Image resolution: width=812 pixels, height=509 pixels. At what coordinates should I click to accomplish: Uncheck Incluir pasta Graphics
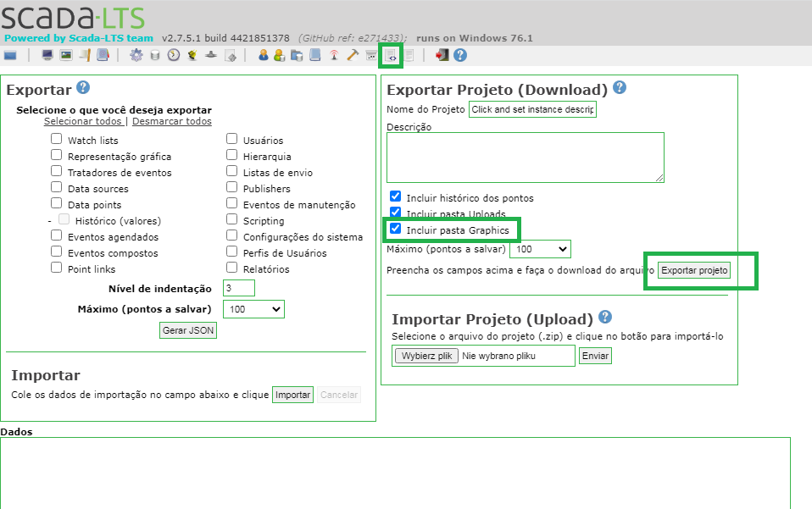tap(395, 229)
